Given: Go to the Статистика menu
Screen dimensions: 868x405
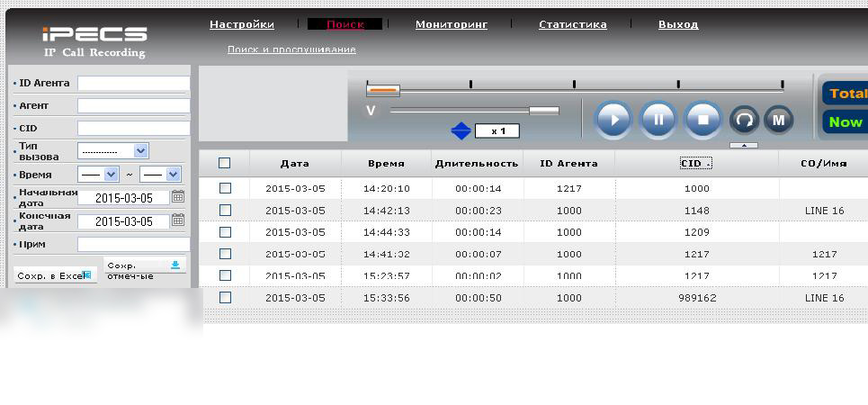Looking at the screenshot, I should 572,24.
